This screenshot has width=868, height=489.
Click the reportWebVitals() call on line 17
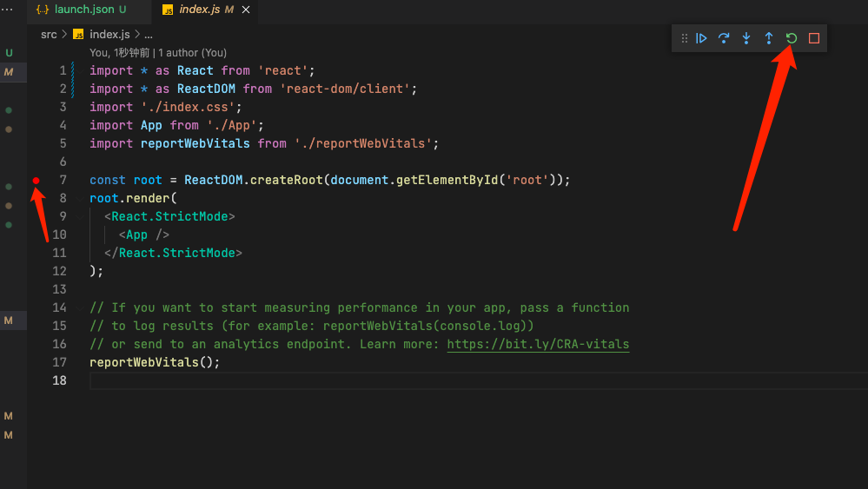pos(155,362)
